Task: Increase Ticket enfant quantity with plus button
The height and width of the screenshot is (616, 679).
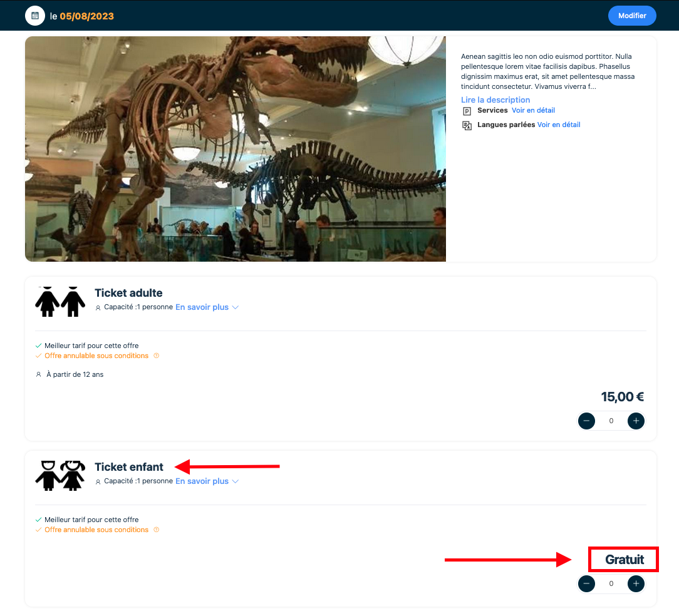Action: (636, 584)
